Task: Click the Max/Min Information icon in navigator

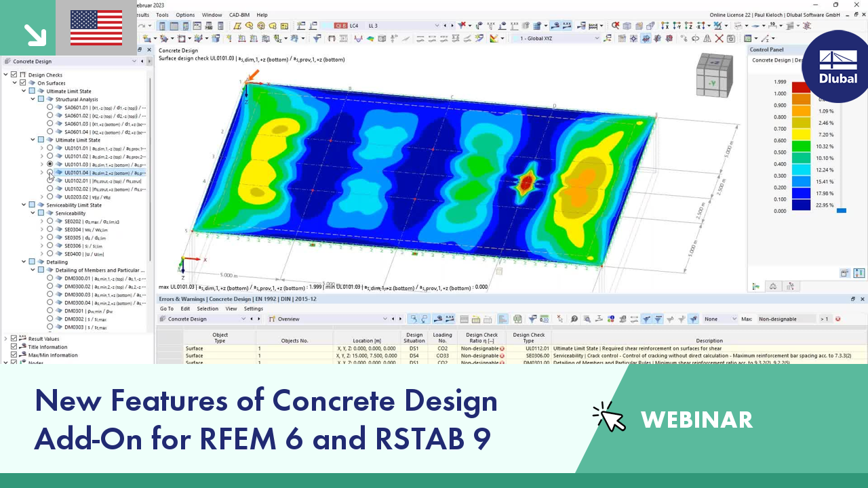Action: click(22, 354)
